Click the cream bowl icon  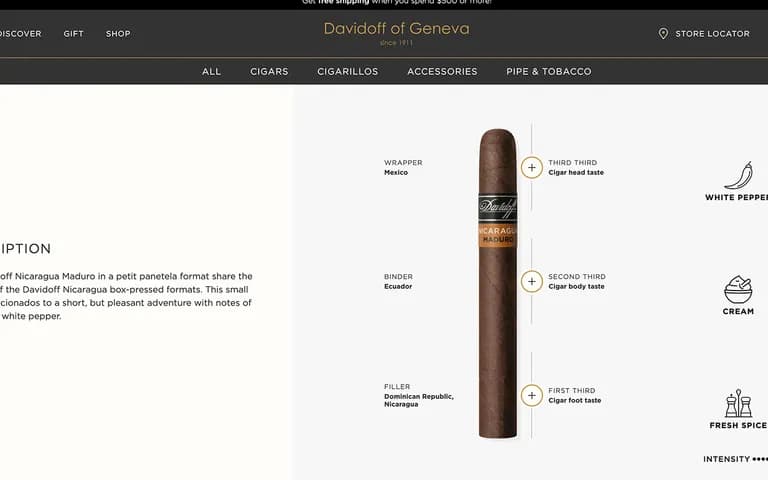(x=738, y=289)
